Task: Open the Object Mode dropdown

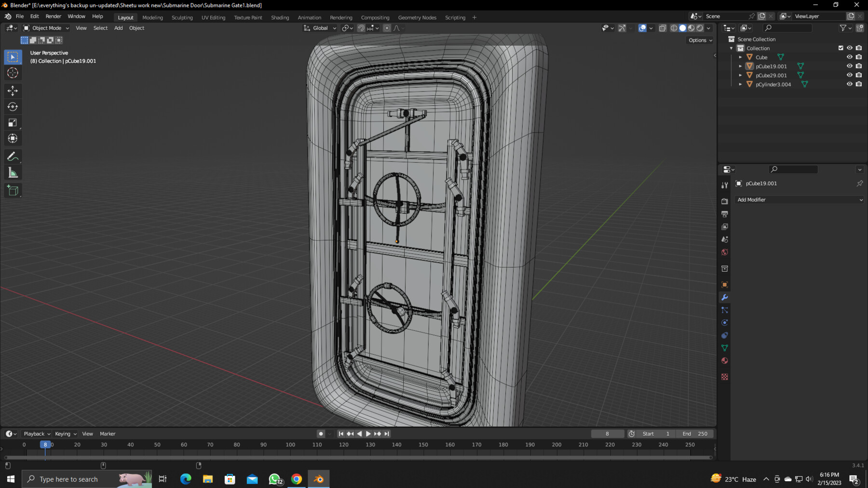Action: pos(46,28)
